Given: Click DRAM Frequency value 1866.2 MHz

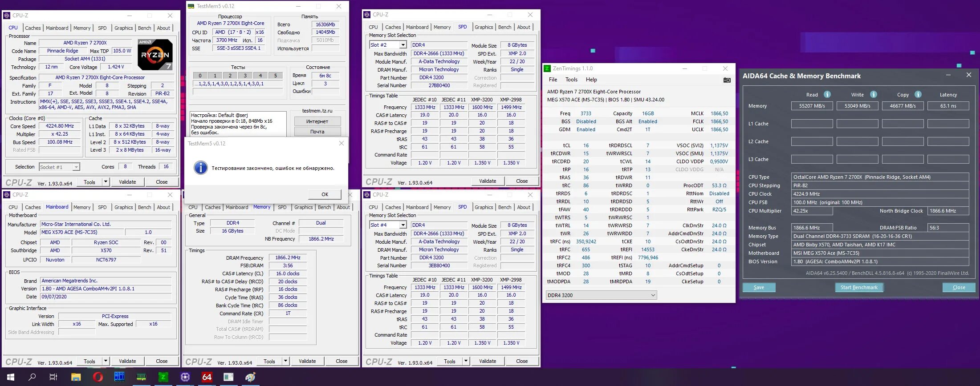Looking at the screenshot, I should coord(288,257).
